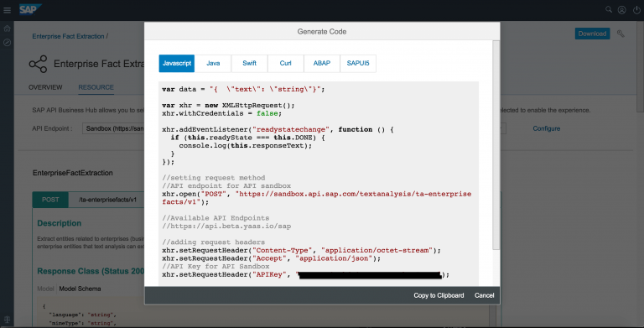Image resolution: width=644 pixels, height=328 pixels.
Task: Open the user profile icon
Action: coord(622,10)
